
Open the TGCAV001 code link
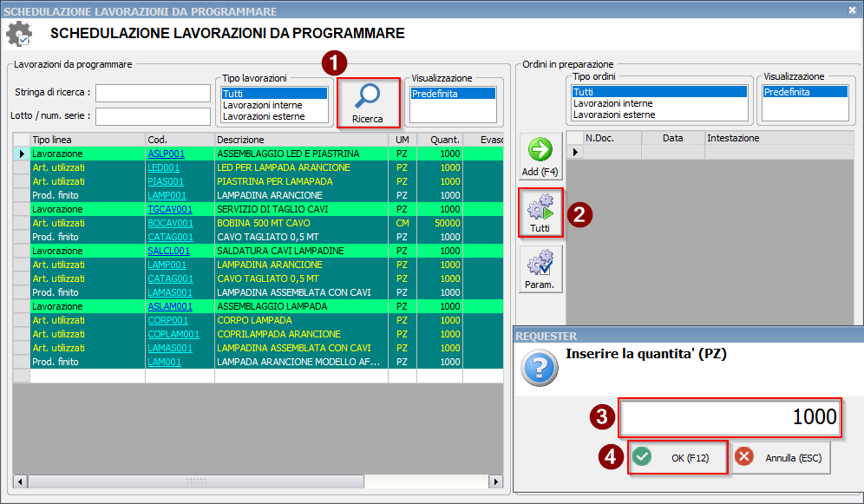(170, 209)
